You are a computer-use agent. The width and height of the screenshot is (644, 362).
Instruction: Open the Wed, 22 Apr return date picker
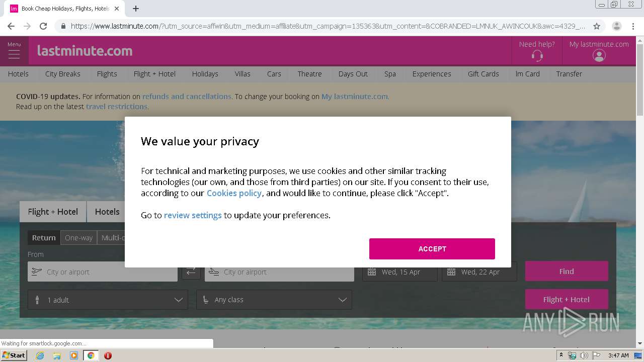pyautogui.click(x=479, y=272)
